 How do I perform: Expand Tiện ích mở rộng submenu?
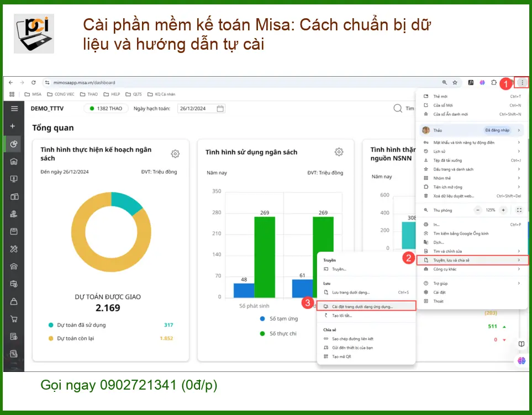tap(519, 187)
